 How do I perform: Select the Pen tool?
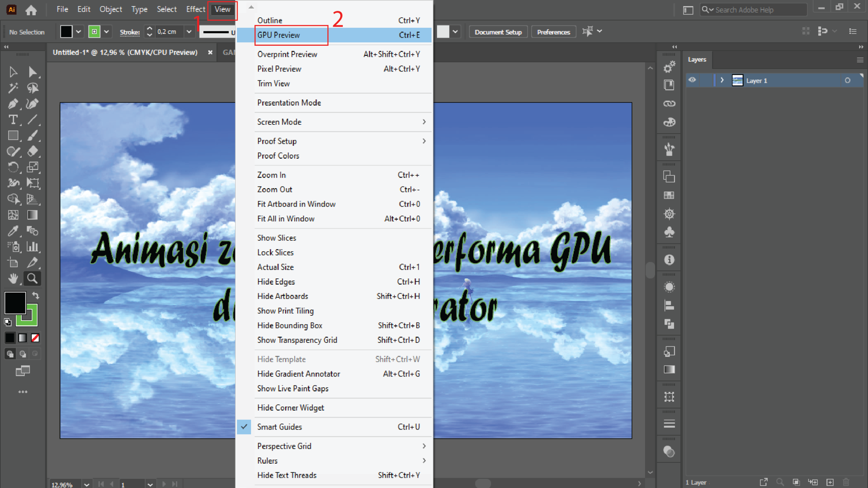13,104
